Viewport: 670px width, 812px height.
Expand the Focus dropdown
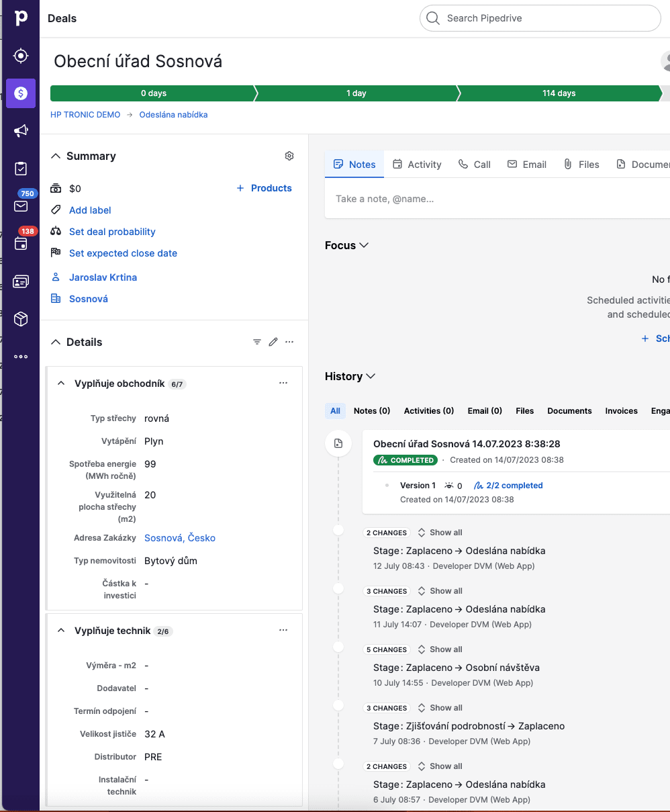(346, 246)
